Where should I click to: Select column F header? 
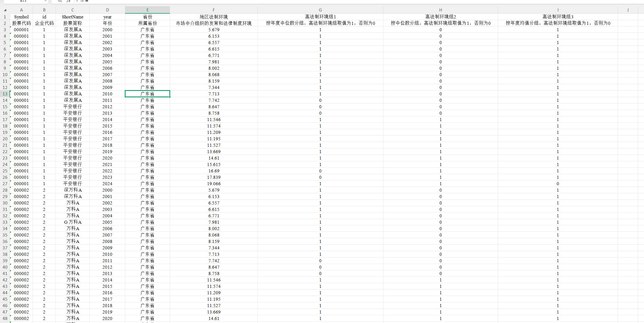[x=213, y=10]
